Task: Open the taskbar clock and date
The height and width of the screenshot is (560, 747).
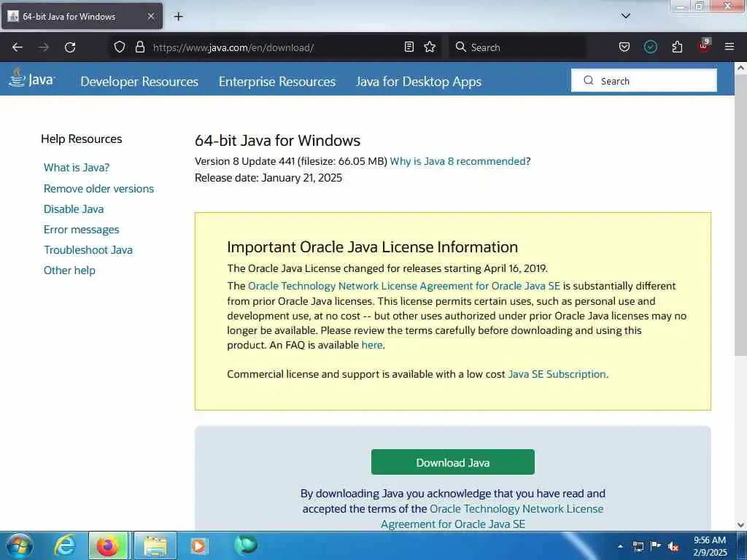Action: pos(710,546)
